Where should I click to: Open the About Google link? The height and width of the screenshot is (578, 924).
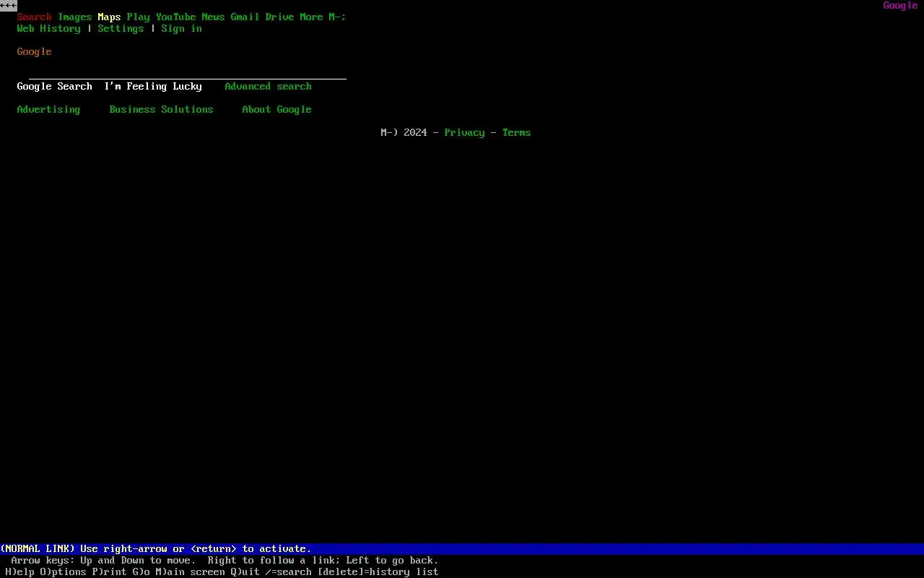(x=277, y=110)
